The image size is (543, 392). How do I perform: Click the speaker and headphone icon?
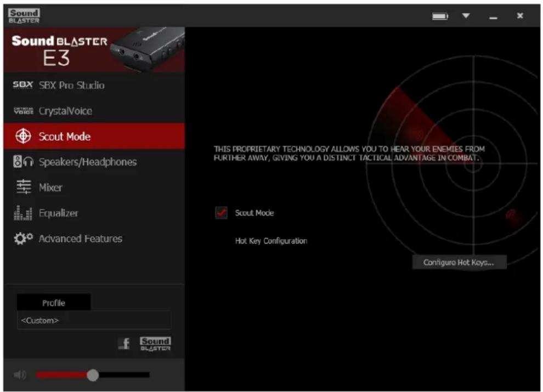23,161
